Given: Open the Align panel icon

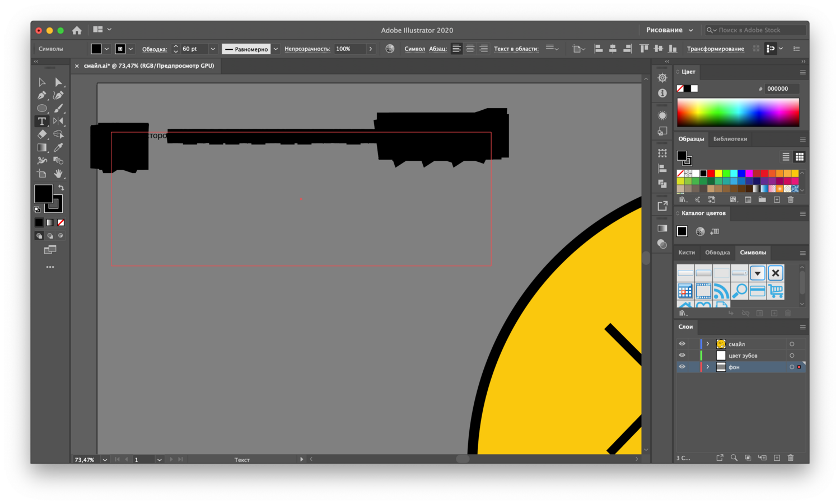Looking at the screenshot, I should 662,168.
